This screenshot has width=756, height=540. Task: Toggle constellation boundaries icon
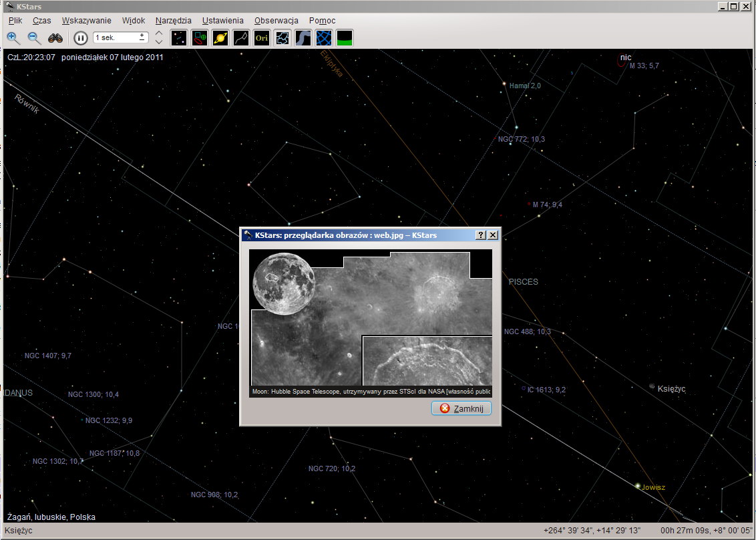tap(282, 38)
